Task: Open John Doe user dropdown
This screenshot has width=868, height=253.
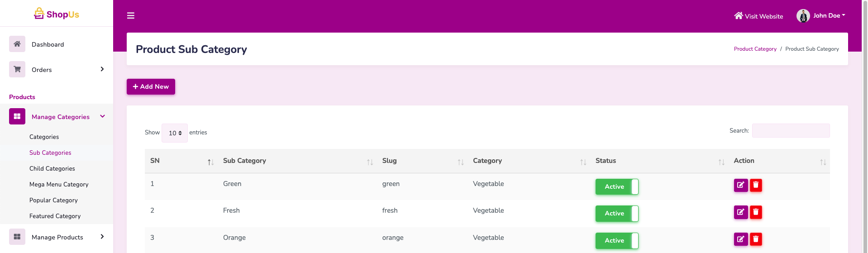Action: [x=821, y=16]
